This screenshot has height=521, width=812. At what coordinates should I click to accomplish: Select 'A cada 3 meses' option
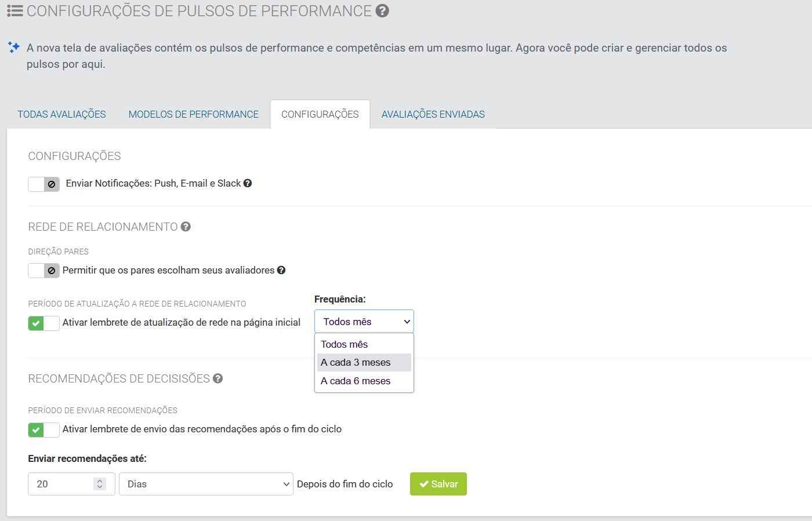(x=356, y=362)
